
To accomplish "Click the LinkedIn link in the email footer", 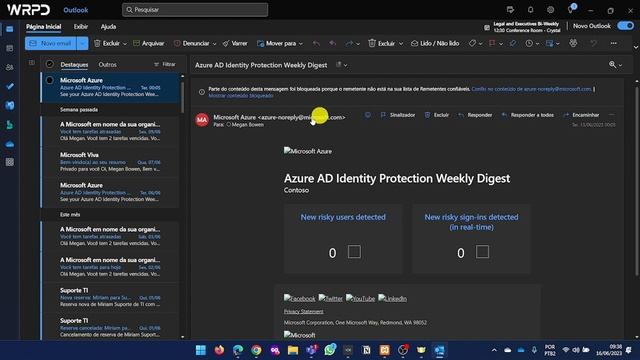I will click(x=392, y=298).
